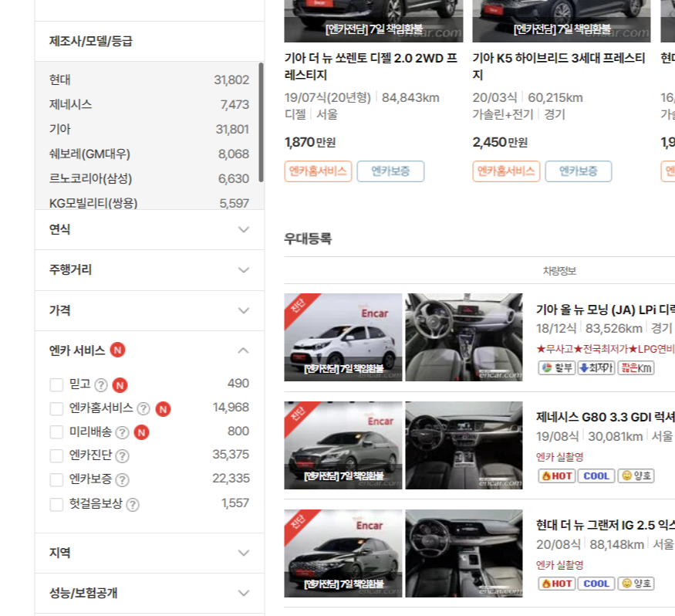Click N badge next to 믿고
675x616 pixels.
pos(120,384)
